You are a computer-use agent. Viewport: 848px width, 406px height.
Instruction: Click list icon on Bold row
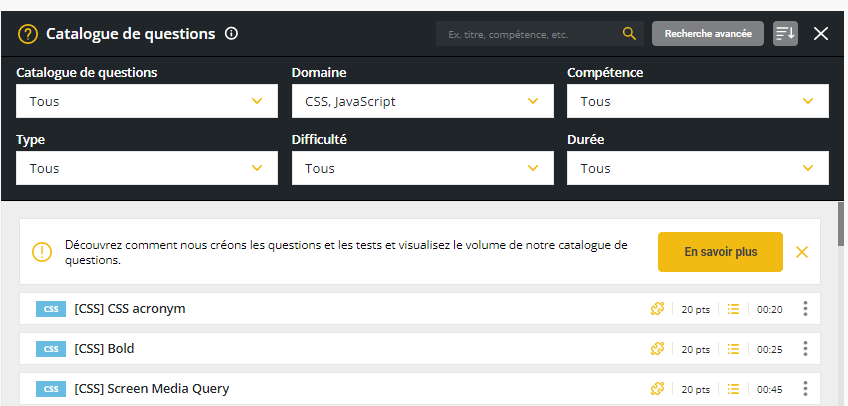(x=733, y=349)
